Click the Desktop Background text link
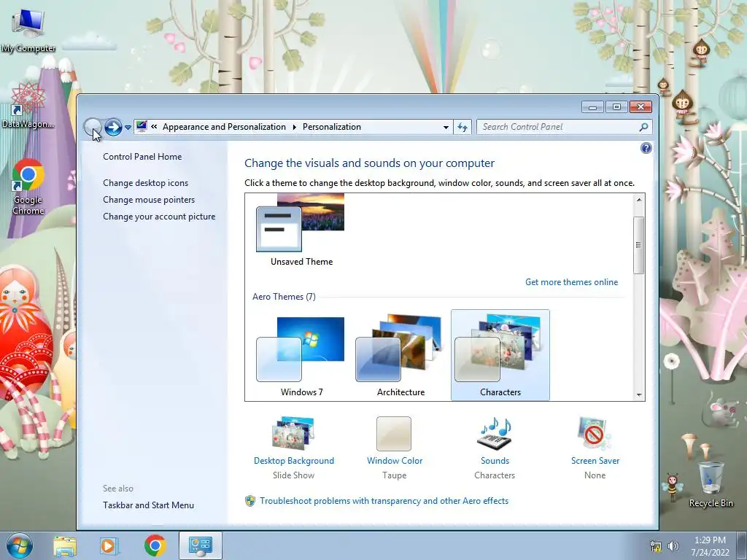 [294, 461]
